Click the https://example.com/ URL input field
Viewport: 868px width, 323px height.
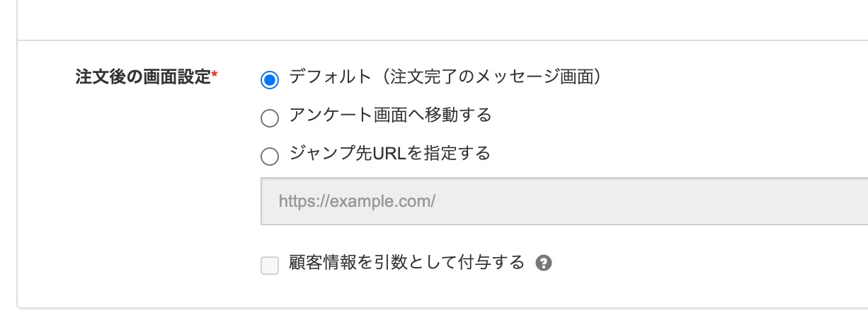click(x=564, y=201)
